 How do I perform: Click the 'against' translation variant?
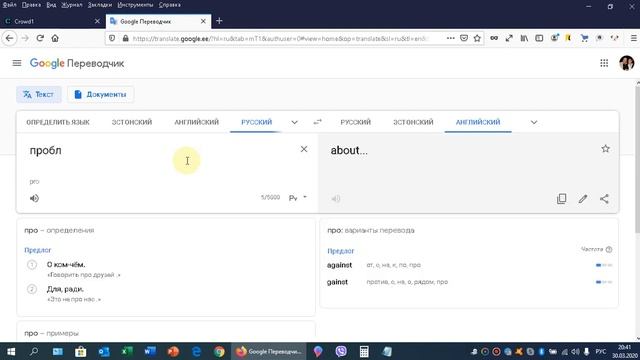pyautogui.click(x=339, y=265)
